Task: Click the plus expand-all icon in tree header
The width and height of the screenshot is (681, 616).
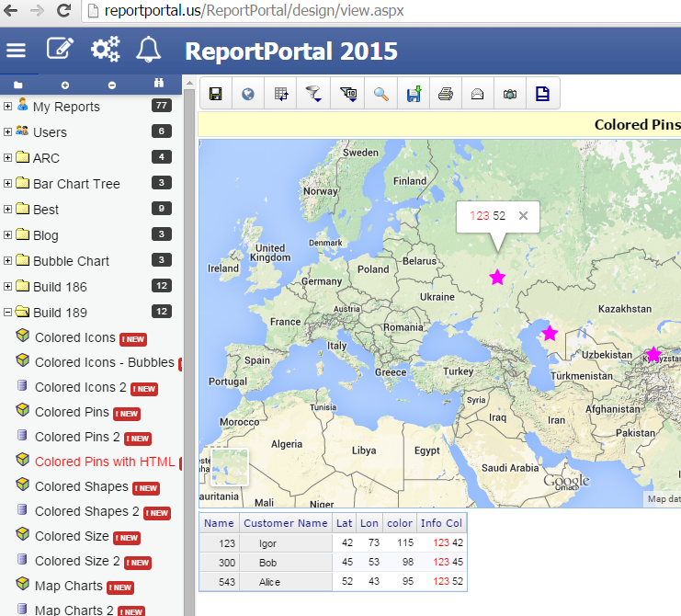Action: [65, 86]
